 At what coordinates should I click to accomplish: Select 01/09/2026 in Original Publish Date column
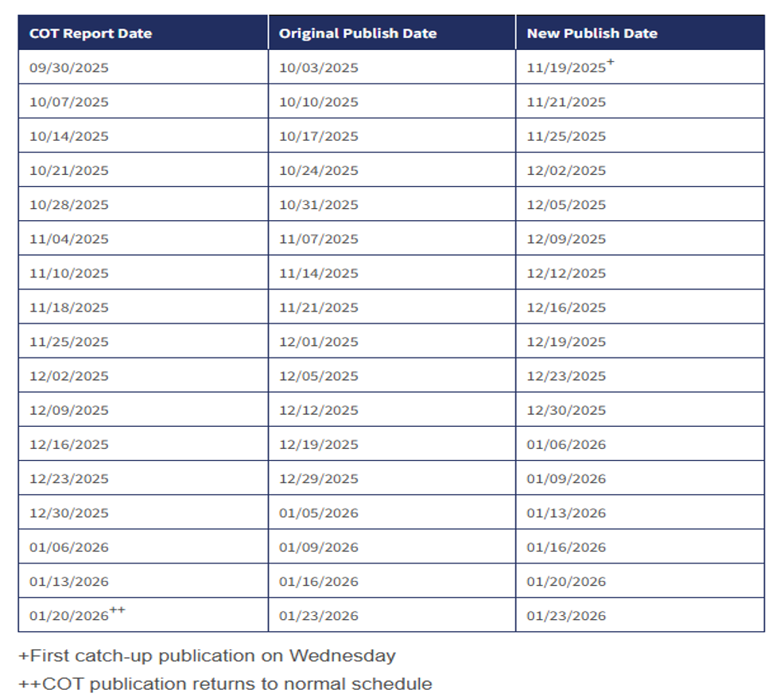coord(319,547)
